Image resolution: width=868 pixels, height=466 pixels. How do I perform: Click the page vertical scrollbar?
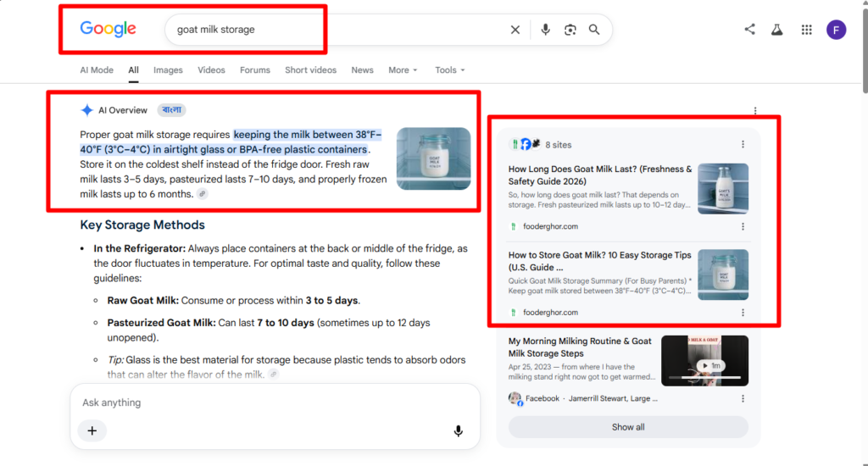(x=865, y=50)
